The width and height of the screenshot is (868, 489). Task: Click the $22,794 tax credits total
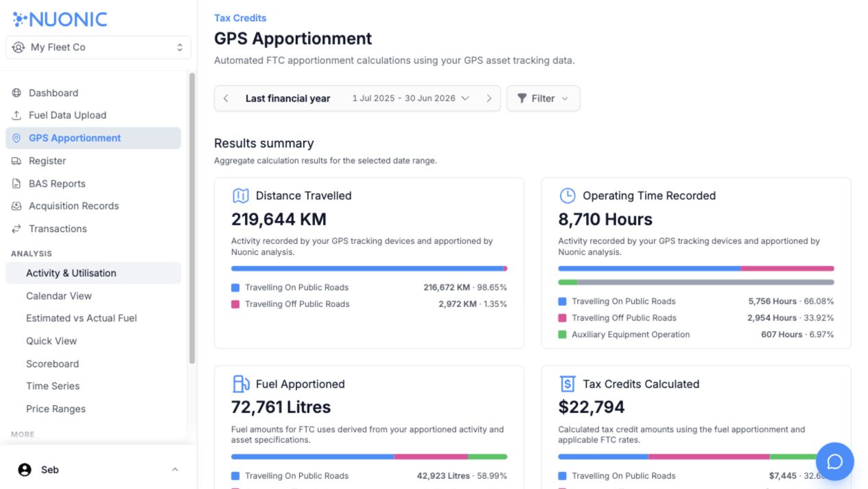591,407
